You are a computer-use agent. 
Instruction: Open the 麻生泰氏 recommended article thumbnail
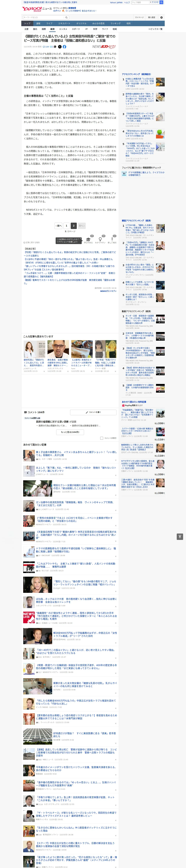click(58, 349)
